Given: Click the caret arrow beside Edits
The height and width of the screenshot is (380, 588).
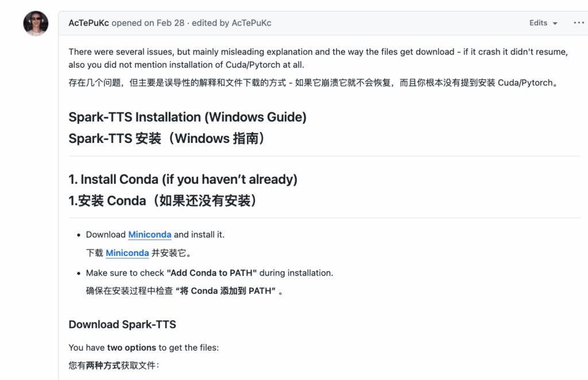Looking at the screenshot, I should click(x=555, y=23).
